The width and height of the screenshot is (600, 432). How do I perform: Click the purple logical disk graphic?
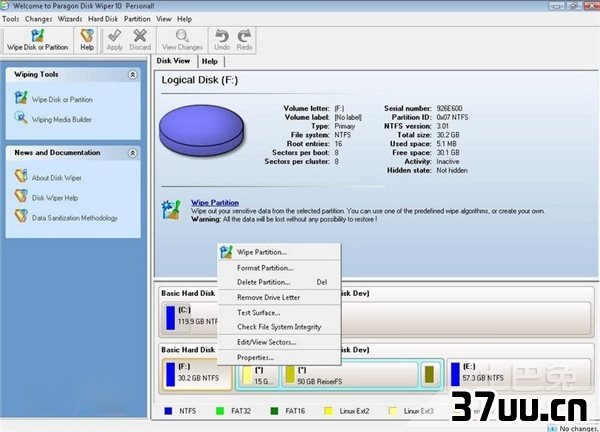point(202,130)
